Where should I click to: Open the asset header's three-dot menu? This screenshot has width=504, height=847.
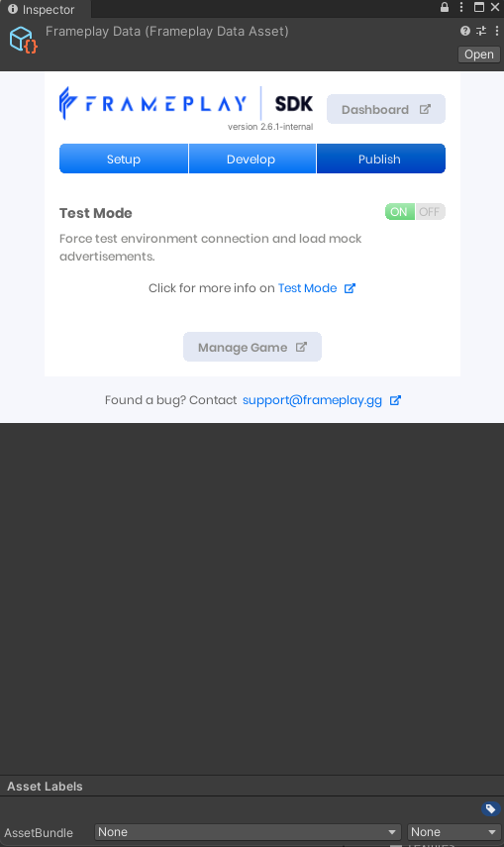pyautogui.click(x=497, y=31)
